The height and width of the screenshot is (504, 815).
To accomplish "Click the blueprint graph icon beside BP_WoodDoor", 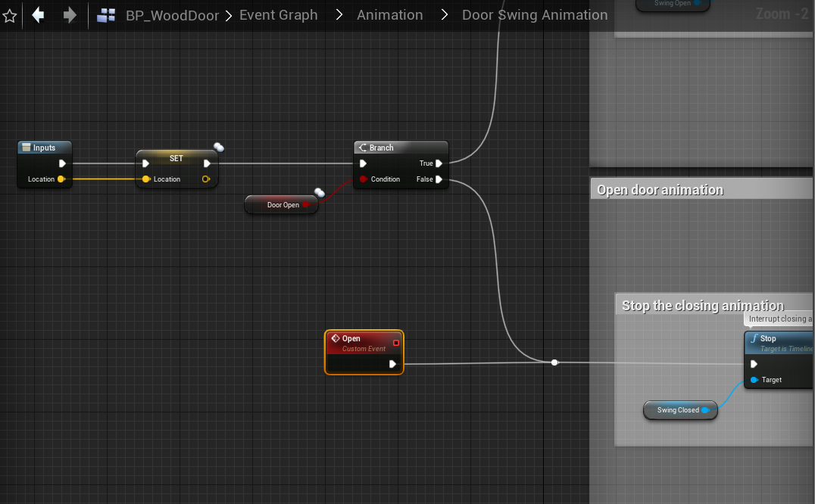I will click(106, 15).
